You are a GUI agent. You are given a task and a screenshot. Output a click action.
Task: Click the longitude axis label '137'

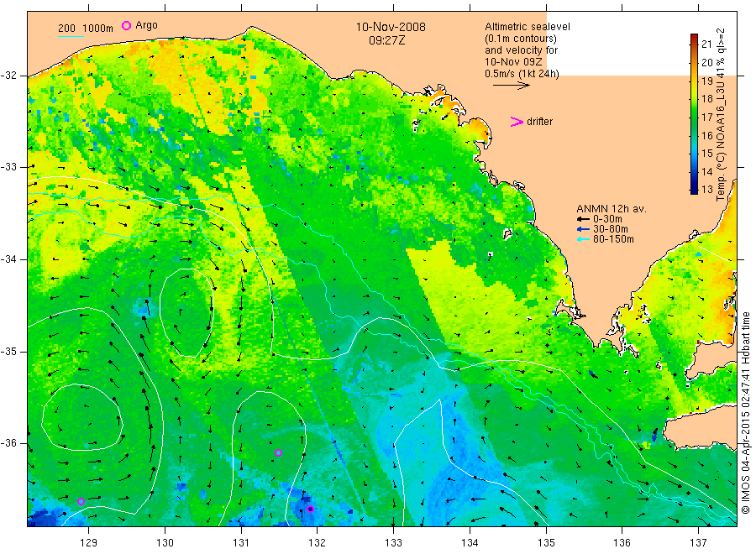tap(698, 543)
